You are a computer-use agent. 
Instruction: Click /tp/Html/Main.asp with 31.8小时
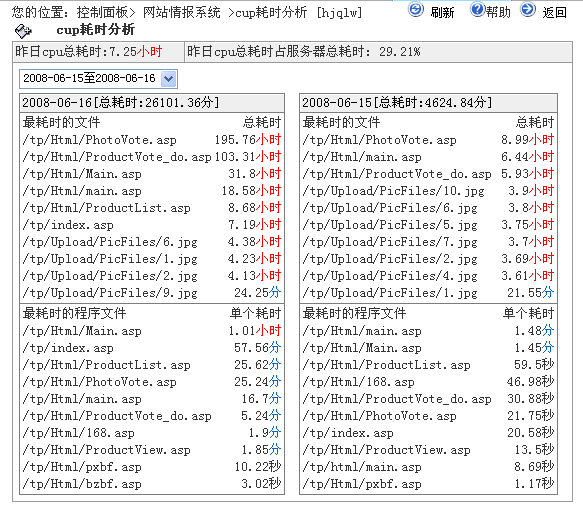point(152,174)
